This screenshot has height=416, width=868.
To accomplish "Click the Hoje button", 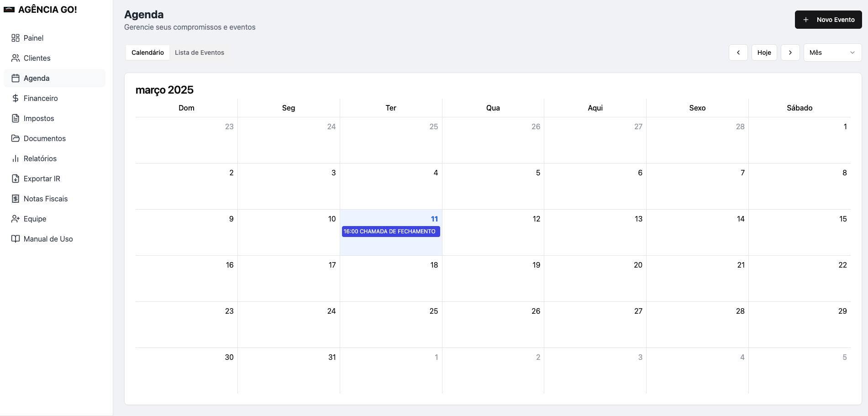I will pyautogui.click(x=764, y=53).
